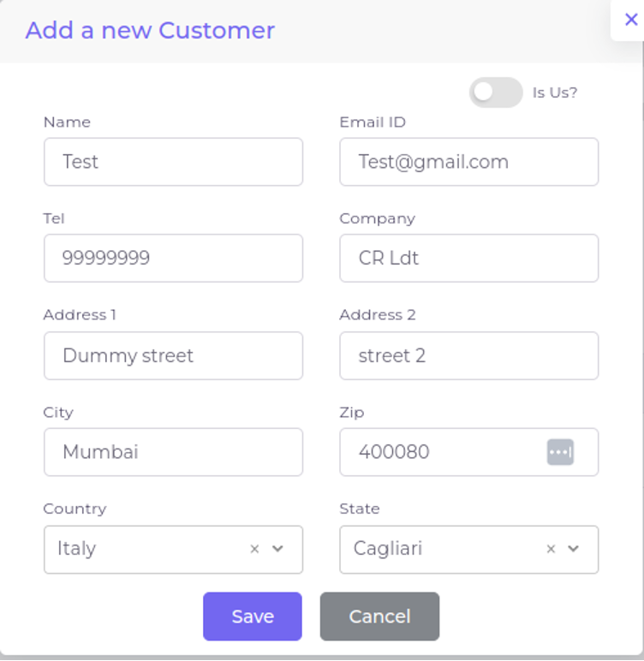The height and width of the screenshot is (661, 644).
Task: Edit the Company field with CR Ldt
Action: [x=468, y=258]
